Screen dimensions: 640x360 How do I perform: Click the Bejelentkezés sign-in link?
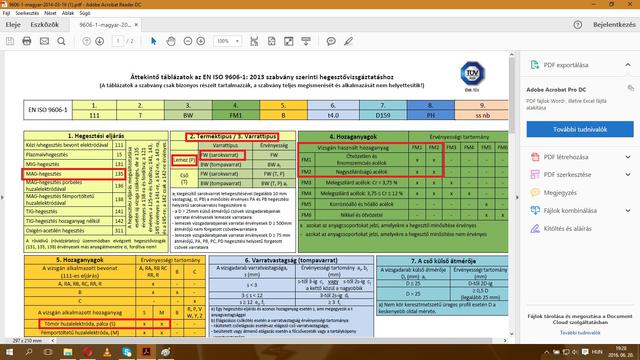[x=614, y=25]
